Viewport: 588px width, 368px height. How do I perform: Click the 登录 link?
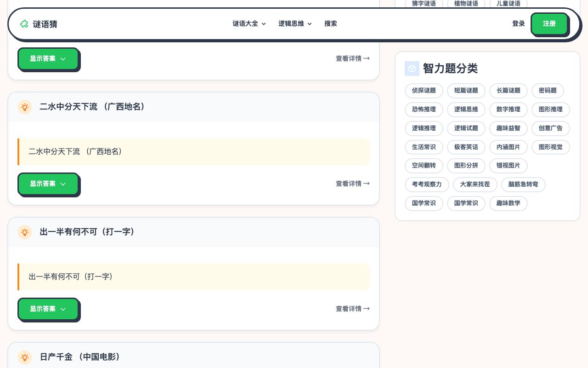point(519,23)
